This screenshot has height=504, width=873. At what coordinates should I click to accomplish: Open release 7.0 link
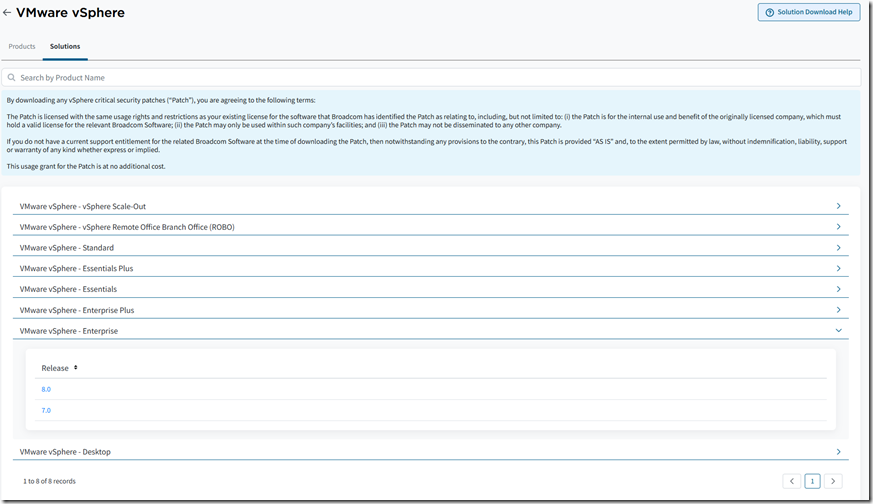tap(46, 410)
